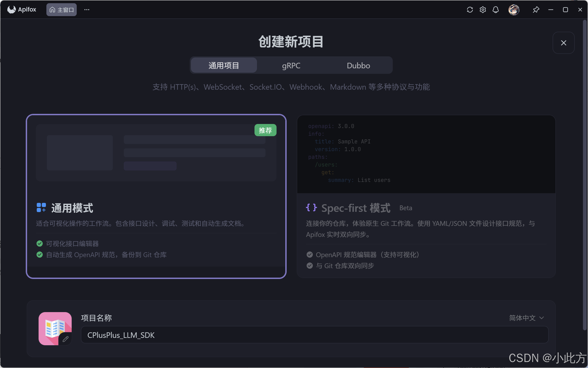The image size is (588, 368).
Task: Pin the window with pin icon
Action: [536, 10]
